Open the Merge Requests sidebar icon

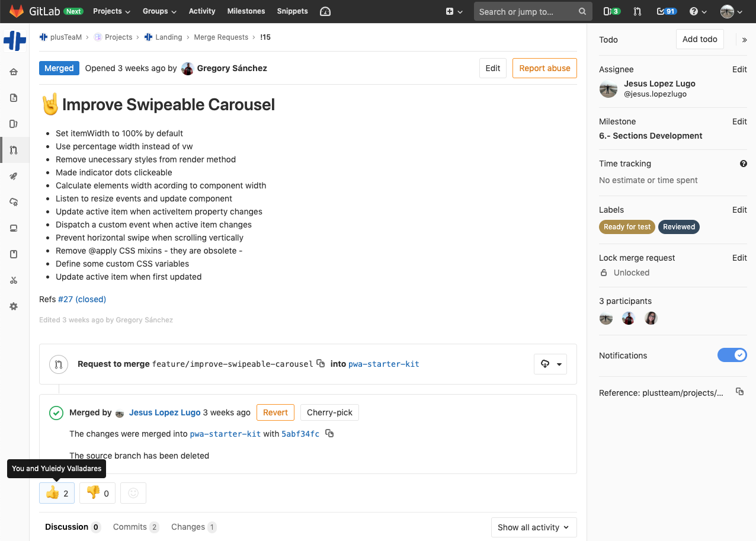pos(14,150)
